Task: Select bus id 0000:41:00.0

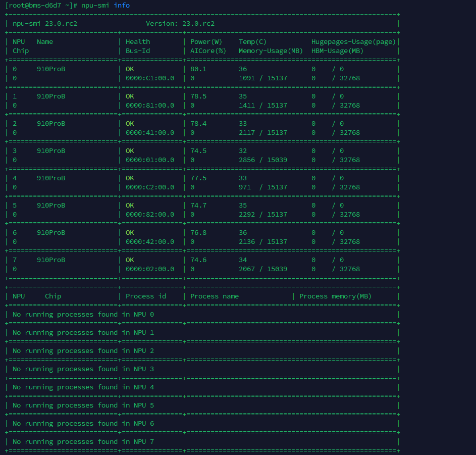Action: point(150,133)
